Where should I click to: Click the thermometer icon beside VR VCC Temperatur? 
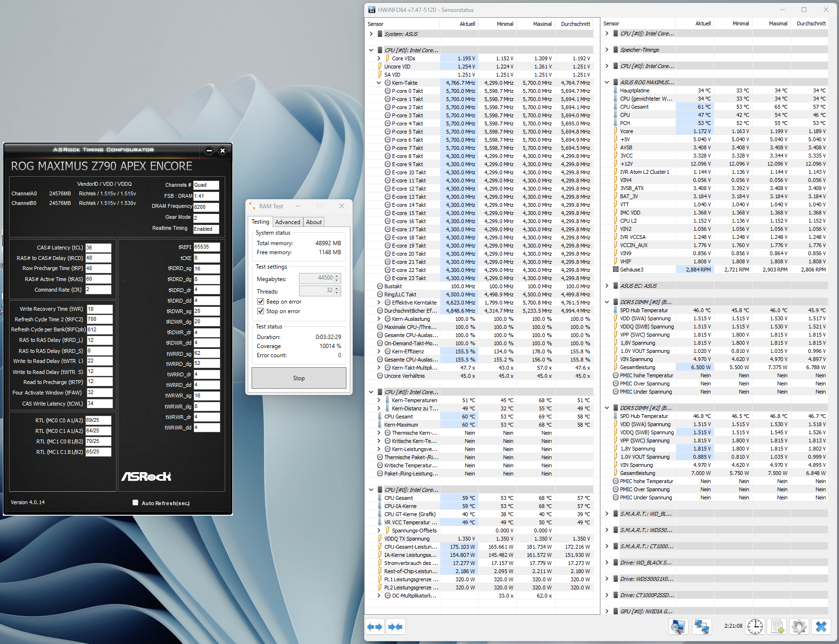pyautogui.click(x=380, y=522)
